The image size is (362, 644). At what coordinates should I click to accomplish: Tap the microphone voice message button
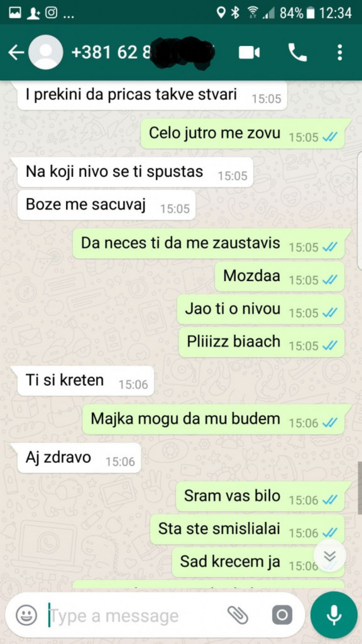(x=334, y=615)
